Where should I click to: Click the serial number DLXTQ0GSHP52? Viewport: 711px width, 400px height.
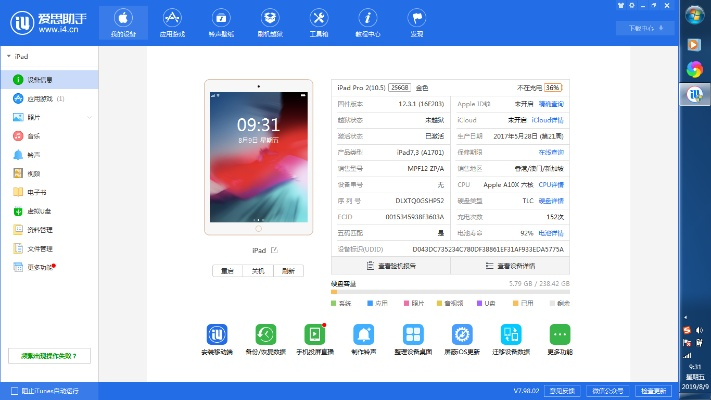click(x=420, y=201)
